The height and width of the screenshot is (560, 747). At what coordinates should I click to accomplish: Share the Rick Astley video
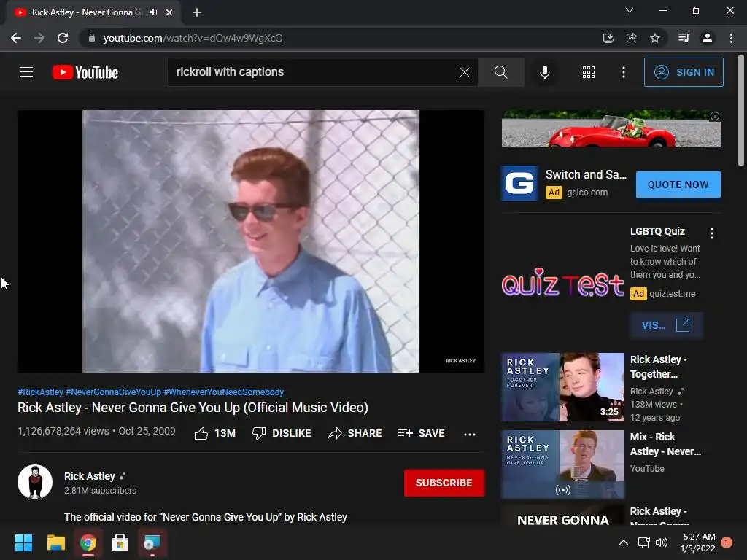pos(355,433)
